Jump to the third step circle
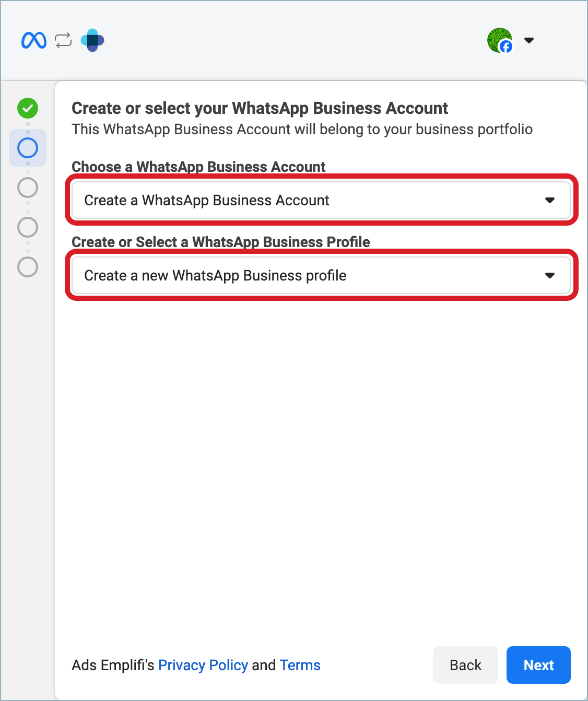This screenshot has height=701, width=588. pos(28,188)
